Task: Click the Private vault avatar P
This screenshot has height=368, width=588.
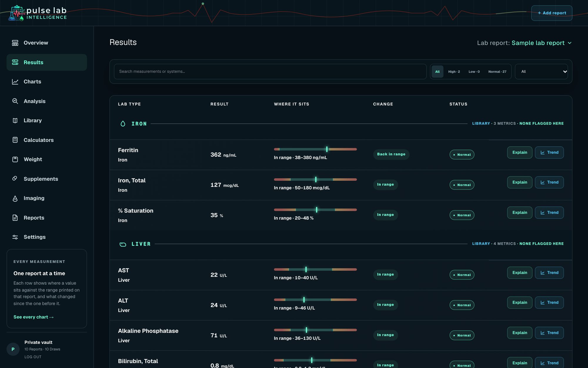Action: pos(13,349)
